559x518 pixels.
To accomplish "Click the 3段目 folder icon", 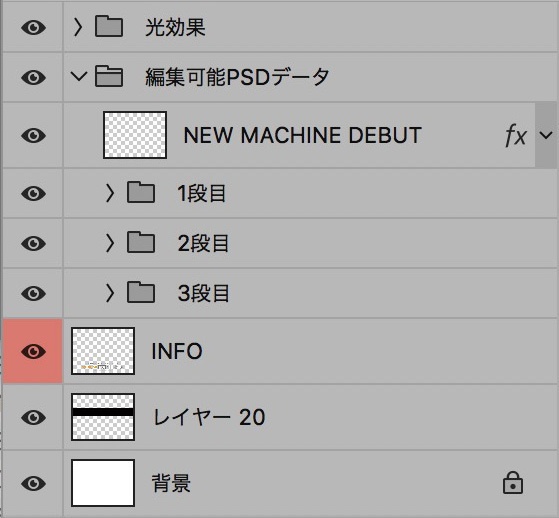I will coord(141,292).
